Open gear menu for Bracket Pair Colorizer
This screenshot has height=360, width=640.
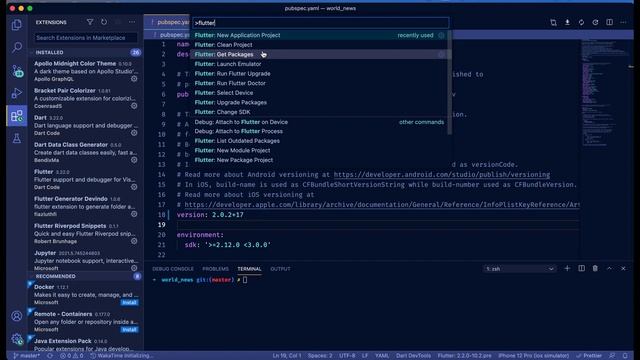pyautogui.click(x=134, y=106)
